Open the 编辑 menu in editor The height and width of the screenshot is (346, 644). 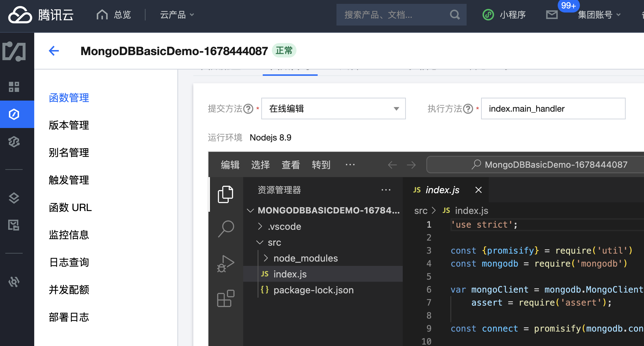click(x=230, y=165)
